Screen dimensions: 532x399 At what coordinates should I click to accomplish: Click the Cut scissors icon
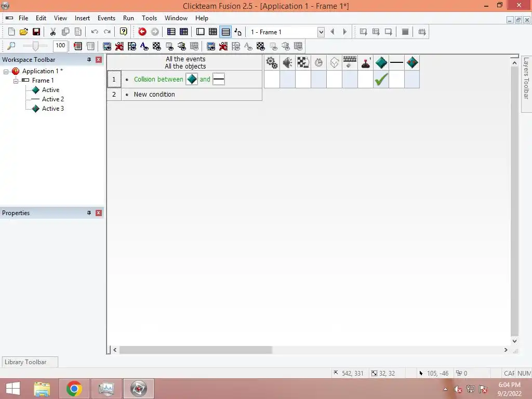coord(52,32)
